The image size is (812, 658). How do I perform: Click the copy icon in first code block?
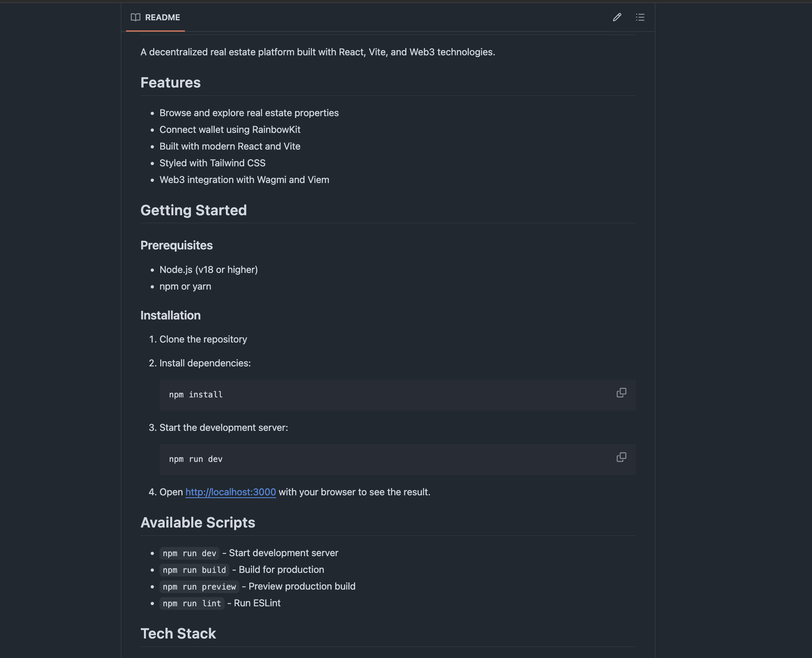click(x=621, y=393)
